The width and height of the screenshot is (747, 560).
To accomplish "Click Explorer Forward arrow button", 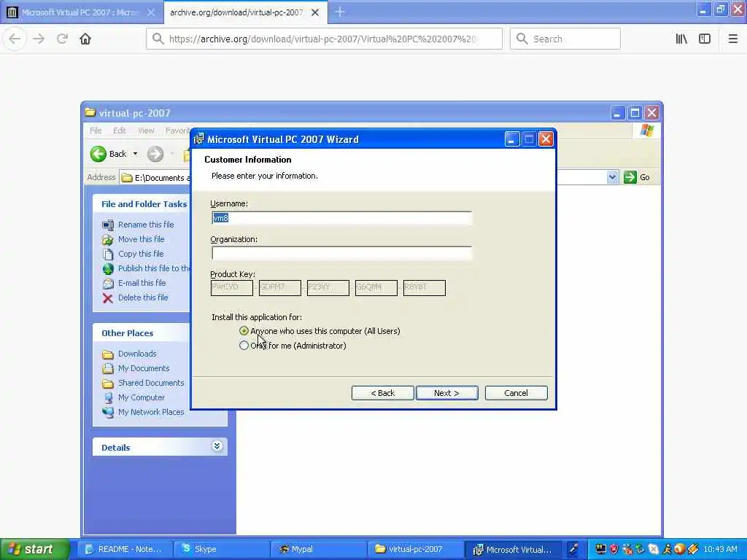I will (155, 154).
